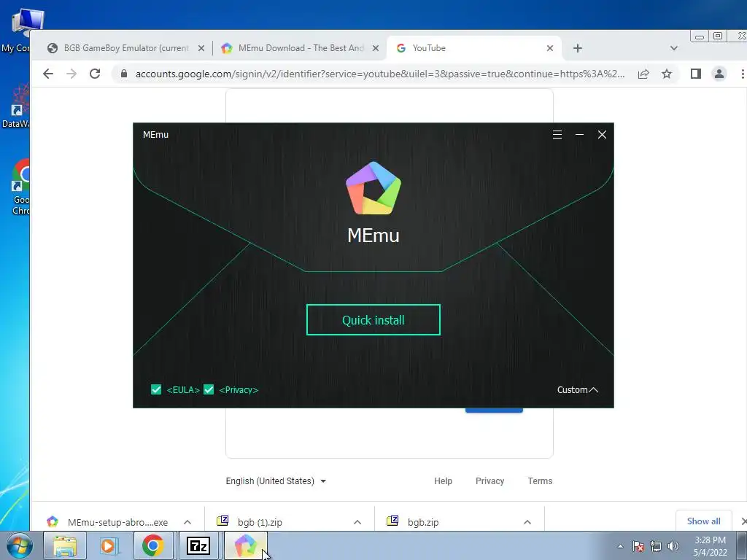Expand options for MEmu-setup download

(187, 522)
